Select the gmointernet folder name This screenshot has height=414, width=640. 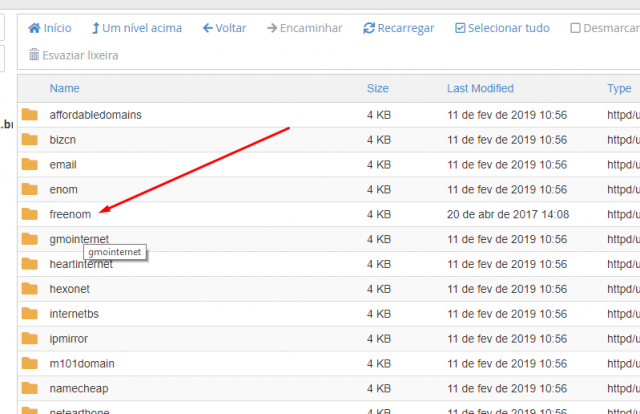coord(79,239)
